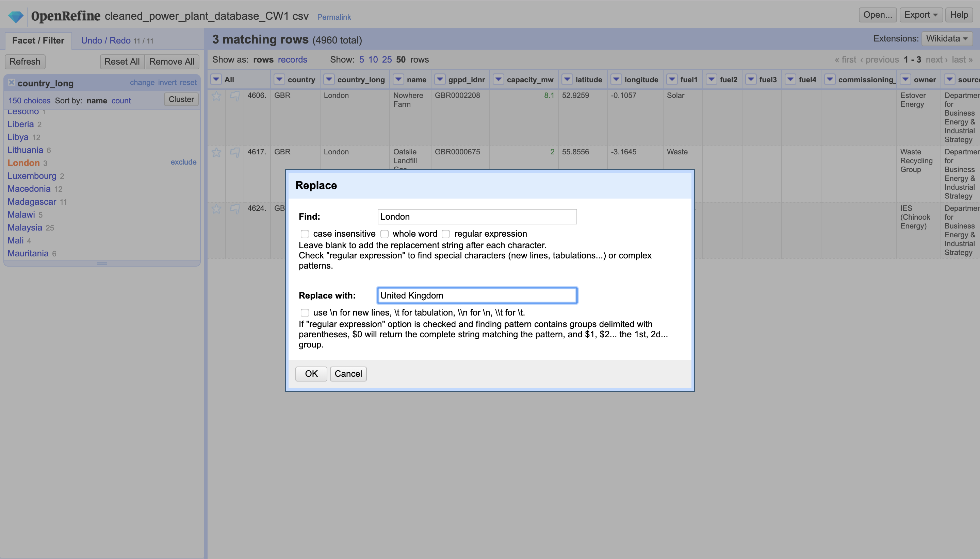
Task: Tick the regular expression checkbox
Action: click(x=446, y=234)
